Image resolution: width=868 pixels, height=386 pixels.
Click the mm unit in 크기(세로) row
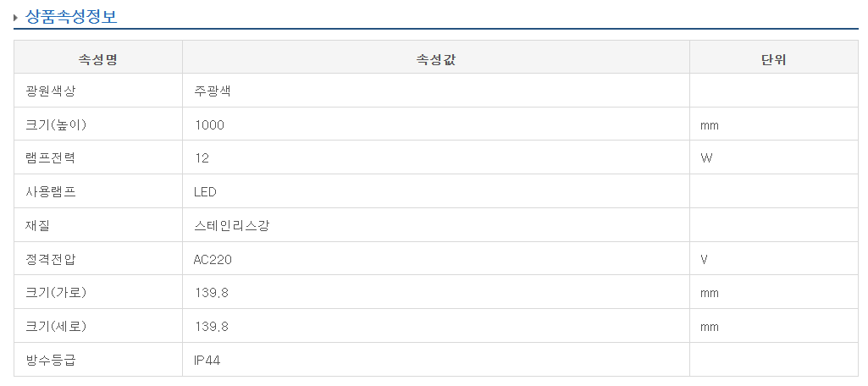pos(710,327)
